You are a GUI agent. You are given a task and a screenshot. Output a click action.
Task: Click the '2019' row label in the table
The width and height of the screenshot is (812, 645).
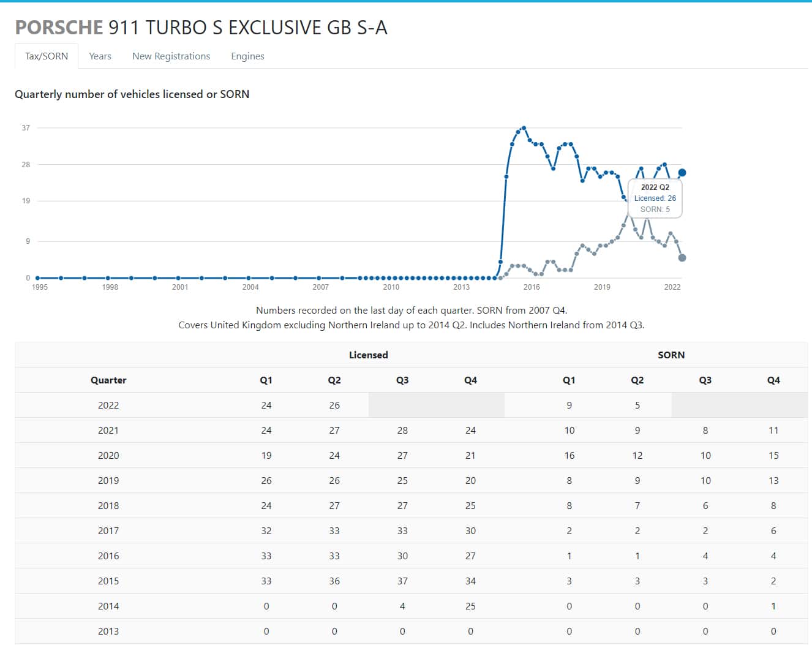tap(108, 480)
